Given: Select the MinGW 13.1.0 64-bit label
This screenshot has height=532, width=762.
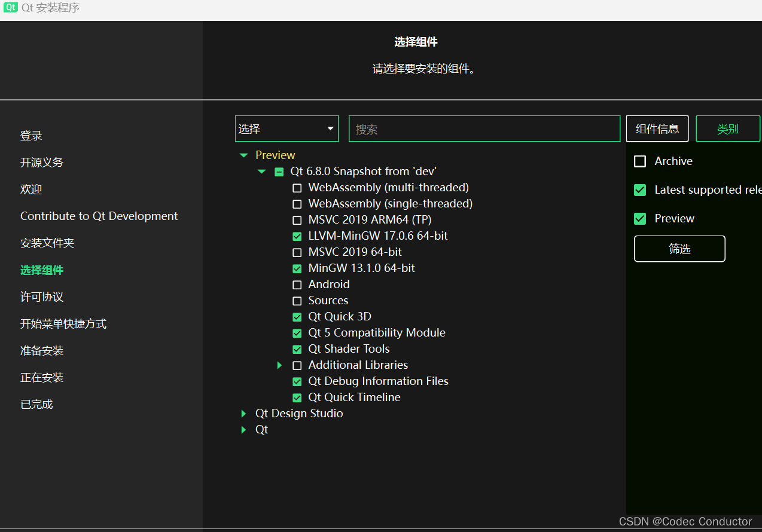Looking at the screenshot, I should click(361, 268).
